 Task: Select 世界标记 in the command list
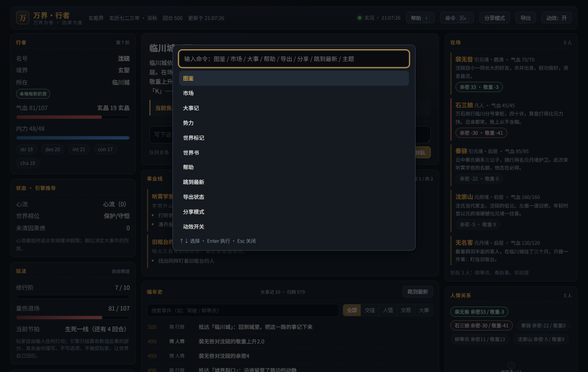pyautogui.click(x=294, y=138)
